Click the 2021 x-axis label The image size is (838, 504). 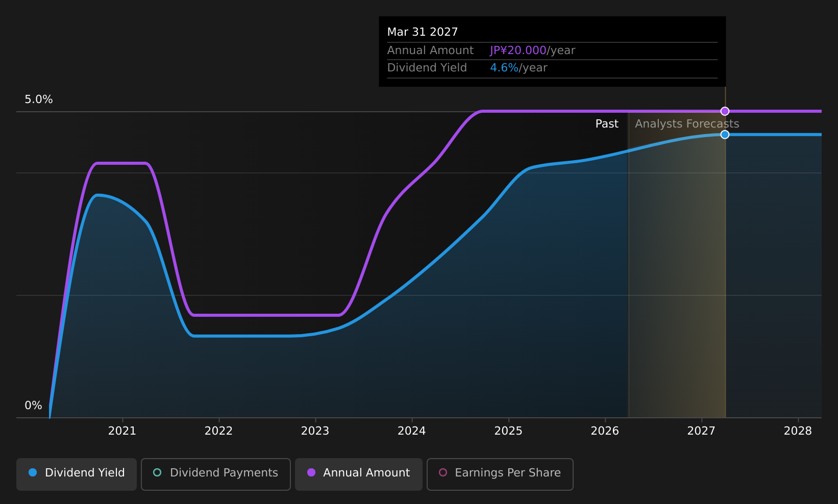tap(122, 431)
